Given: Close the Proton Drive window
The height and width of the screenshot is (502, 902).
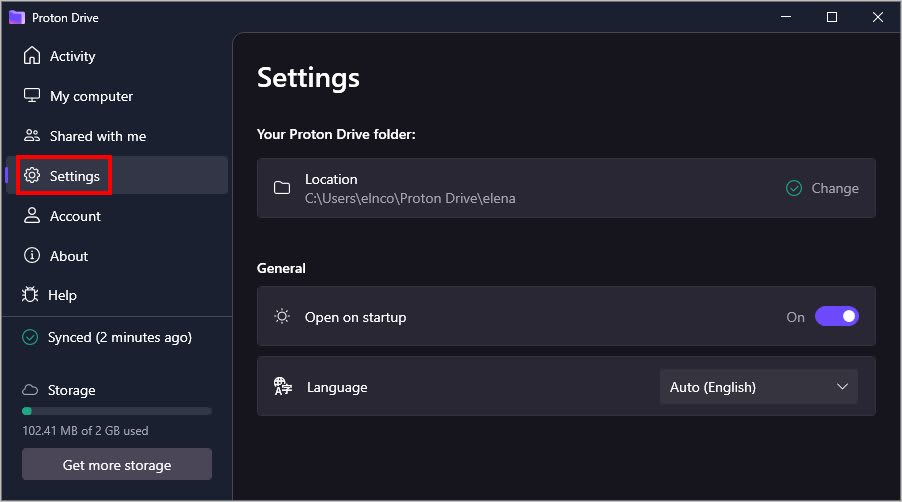Looking at the screenshot, I should (878, 17).
